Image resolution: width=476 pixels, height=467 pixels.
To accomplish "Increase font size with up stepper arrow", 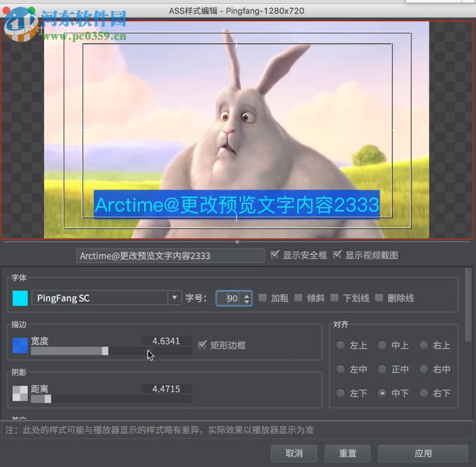I will coord(247,295).
